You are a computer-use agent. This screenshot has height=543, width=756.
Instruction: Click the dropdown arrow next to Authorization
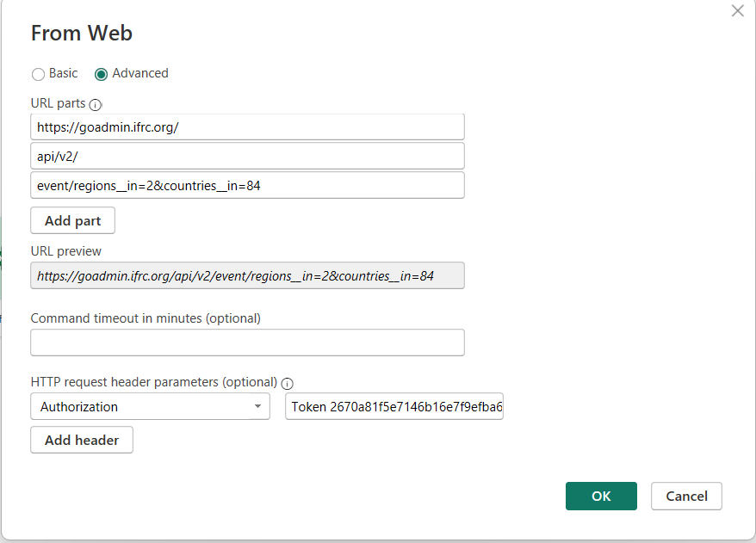click(258, 407)
